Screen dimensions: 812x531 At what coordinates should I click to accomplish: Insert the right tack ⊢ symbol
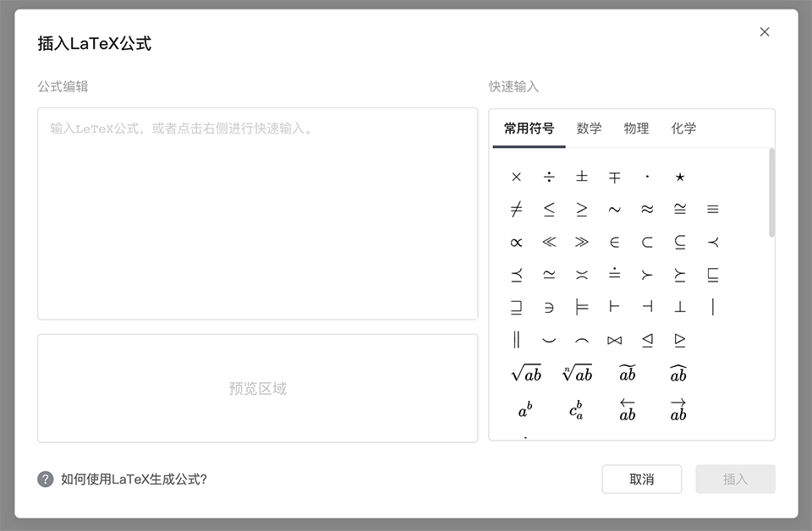[615, 306]
